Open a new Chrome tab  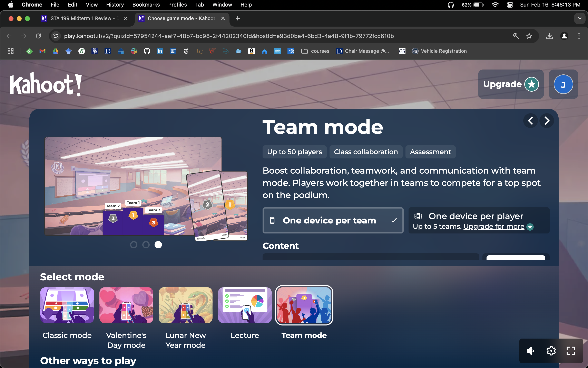click(x=238, y=18)
